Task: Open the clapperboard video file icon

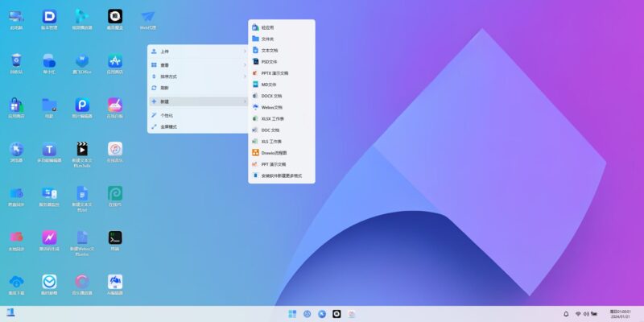Action: point(82,150)
